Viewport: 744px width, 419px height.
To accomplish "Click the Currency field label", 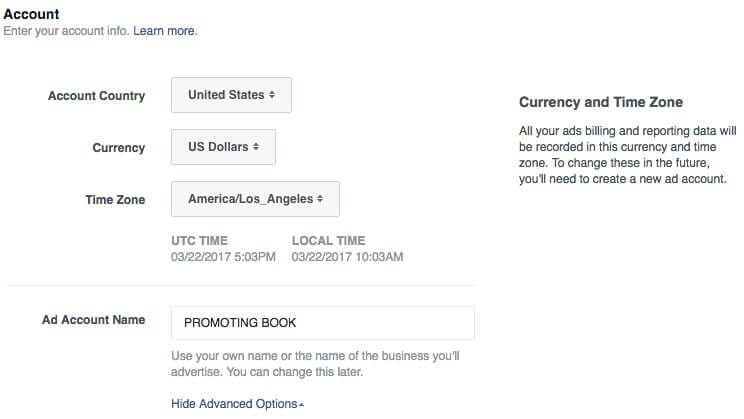I will 118,148.
